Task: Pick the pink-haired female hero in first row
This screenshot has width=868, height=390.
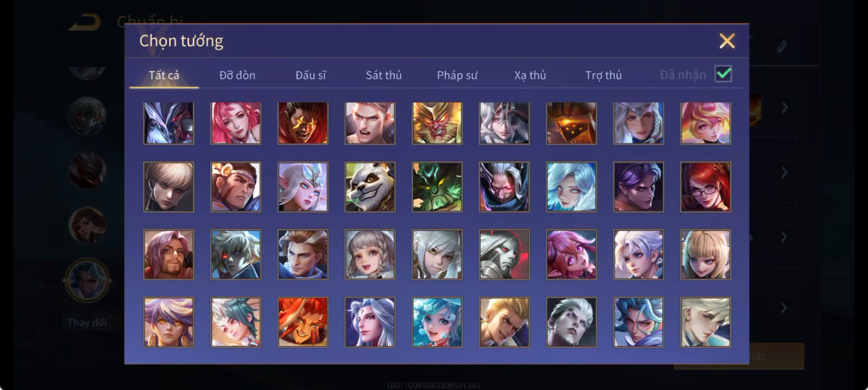Action: tap(236, 123)
